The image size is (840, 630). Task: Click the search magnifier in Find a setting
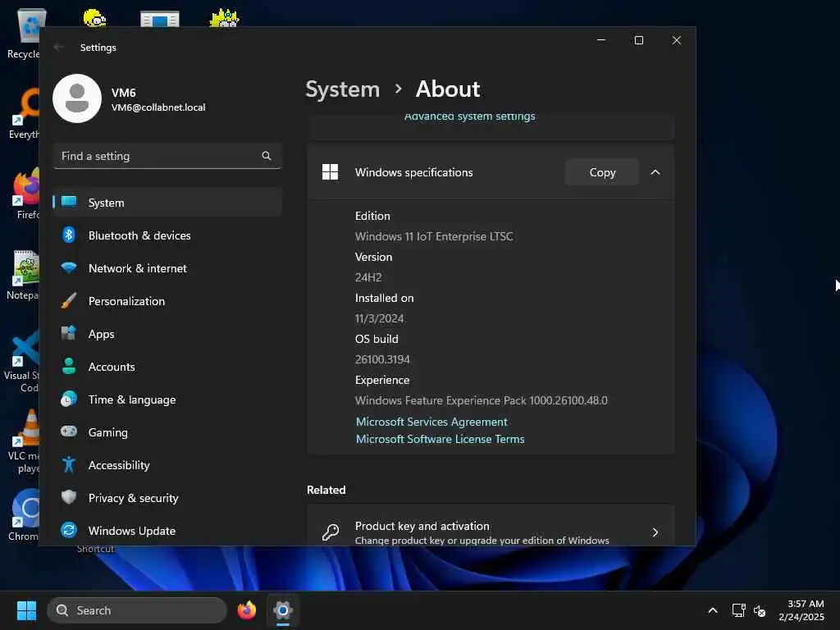tap(267, 156)
